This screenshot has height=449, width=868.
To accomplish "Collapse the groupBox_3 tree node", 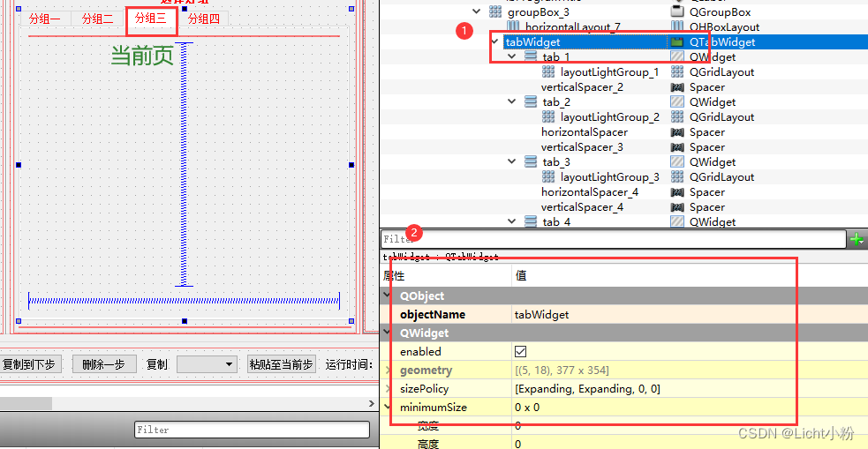I will tap(477, 11).
